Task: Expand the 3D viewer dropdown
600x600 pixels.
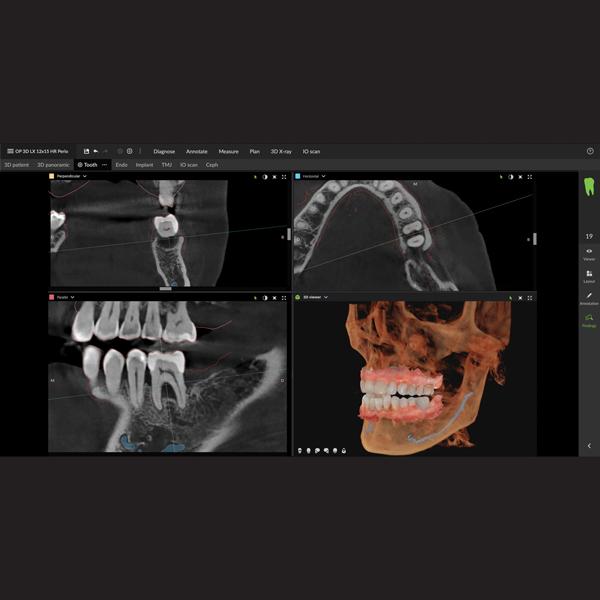Action: pyautogui.click(x=328, y=297)
